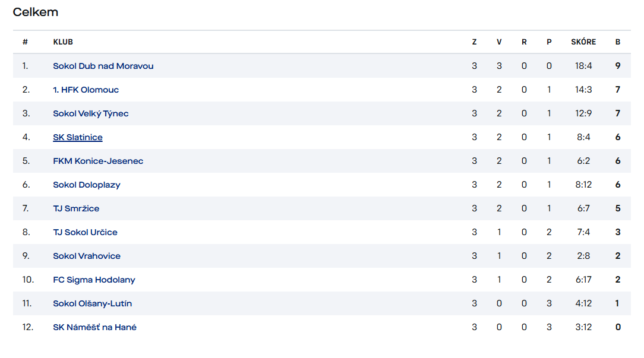
Task: Open 1. HFK Olomouc club page
Action: pos(86,90)
